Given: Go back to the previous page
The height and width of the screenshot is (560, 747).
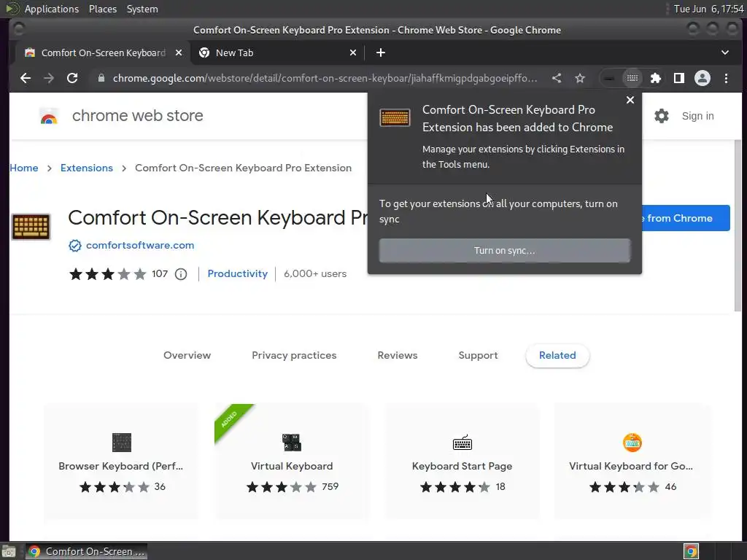Looking at the screenshot, I should click(x=26, y=78).
